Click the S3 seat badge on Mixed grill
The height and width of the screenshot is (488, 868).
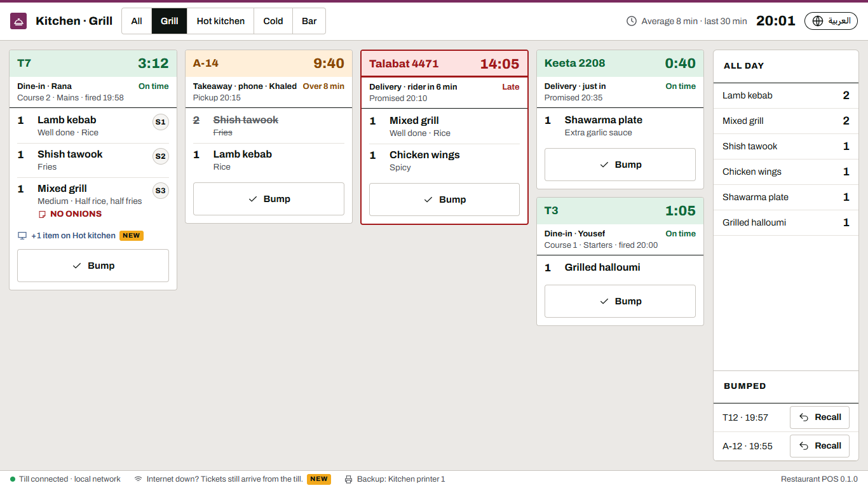pyautogui.click(x=161, y=191)
